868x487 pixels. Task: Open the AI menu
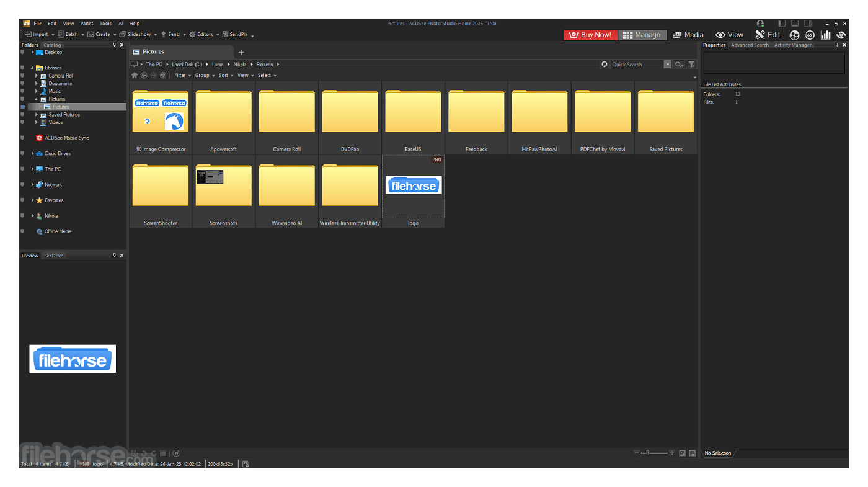click(x=121, y=24)
